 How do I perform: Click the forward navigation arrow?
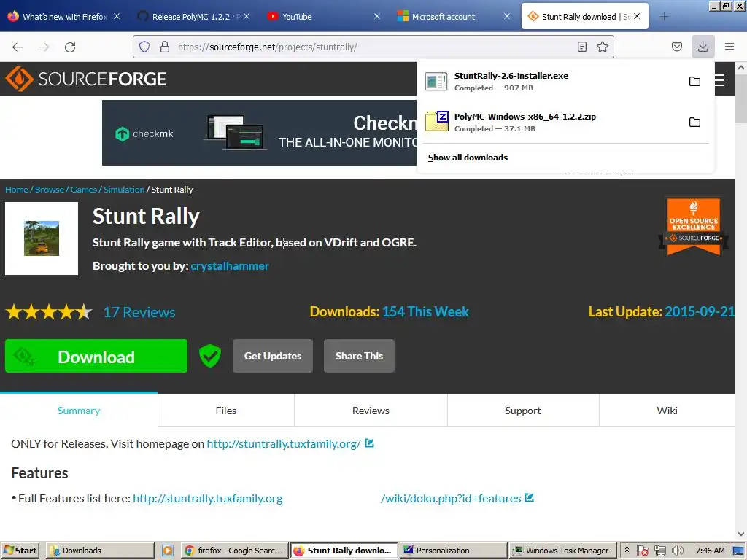point(44,47)
